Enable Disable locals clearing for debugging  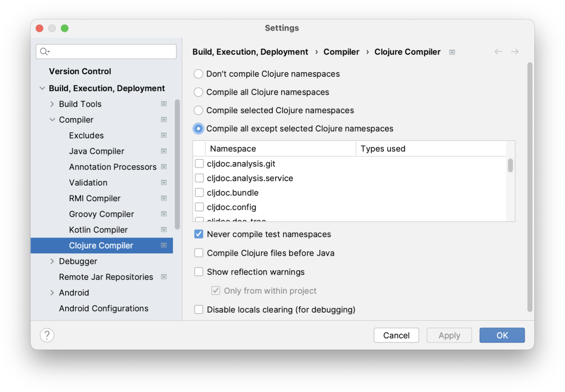coord(199,309)
